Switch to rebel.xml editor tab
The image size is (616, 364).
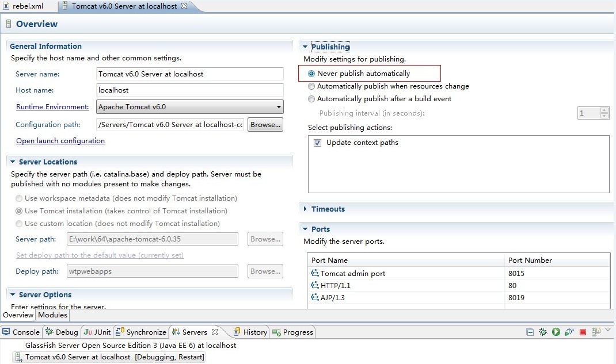[28, 6]
